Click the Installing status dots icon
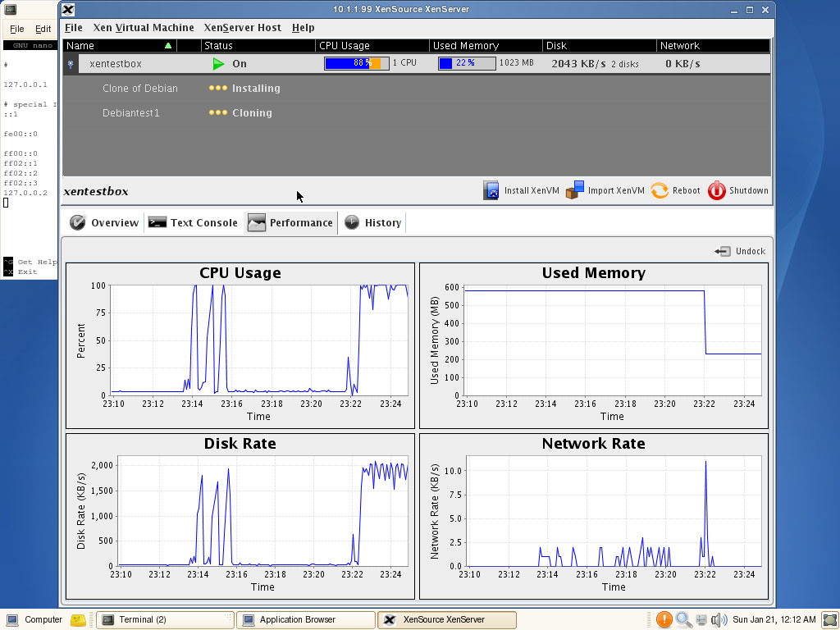Image resolution: width=840 pixels, height=630 pixels. 218,88
